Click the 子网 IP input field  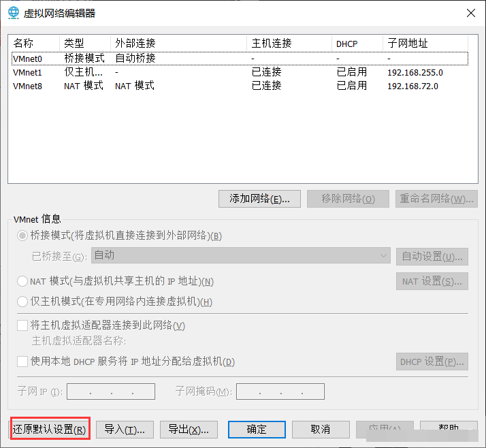[x=111, y=391]
